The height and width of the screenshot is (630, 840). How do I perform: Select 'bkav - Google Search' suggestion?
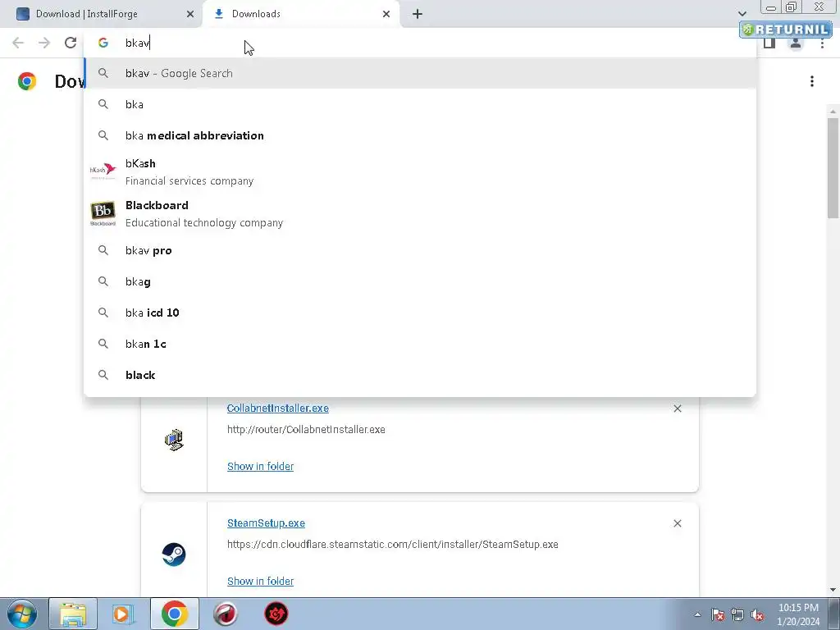[x=420, y=73]
